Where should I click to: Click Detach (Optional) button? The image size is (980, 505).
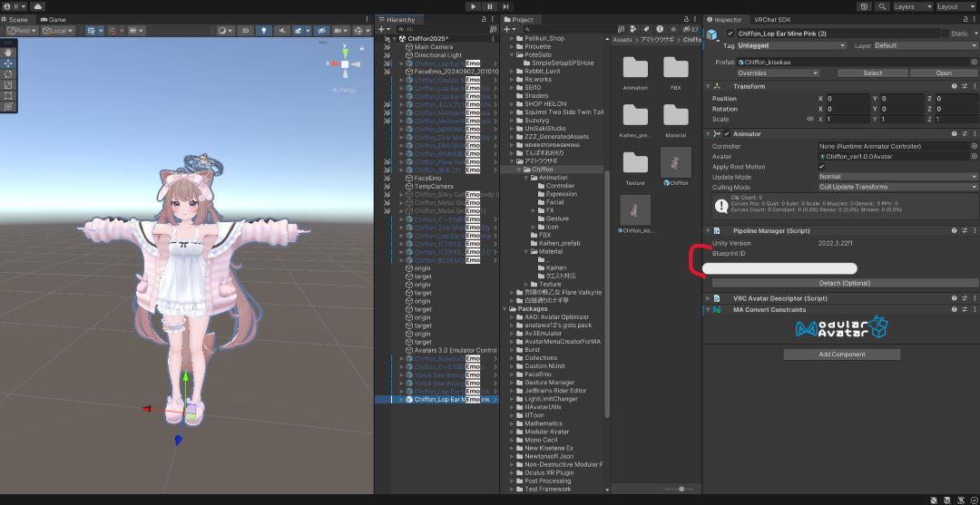coord(845,284)
